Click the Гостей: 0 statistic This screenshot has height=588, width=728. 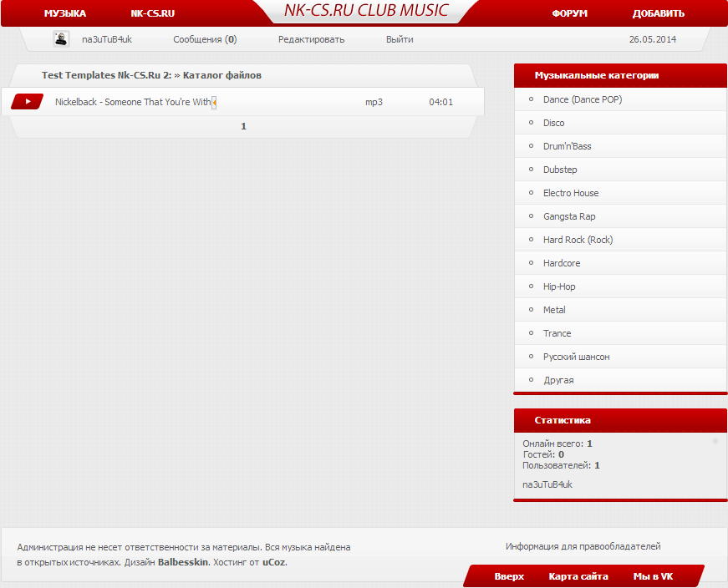tap(543, 454)
